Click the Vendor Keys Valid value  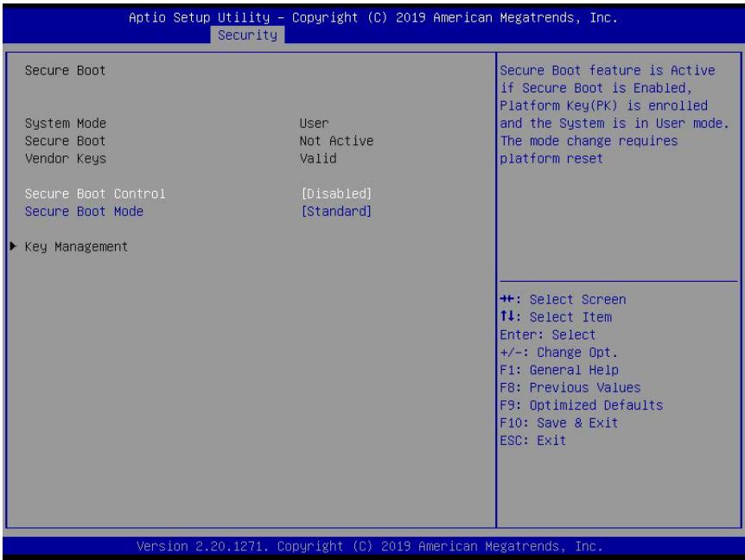318,159
